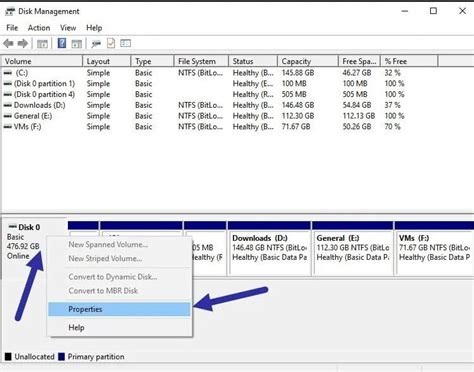Open the blue Help question-mark toolbar icon
This screenshot has height=372, width=474.
[62, 43]
